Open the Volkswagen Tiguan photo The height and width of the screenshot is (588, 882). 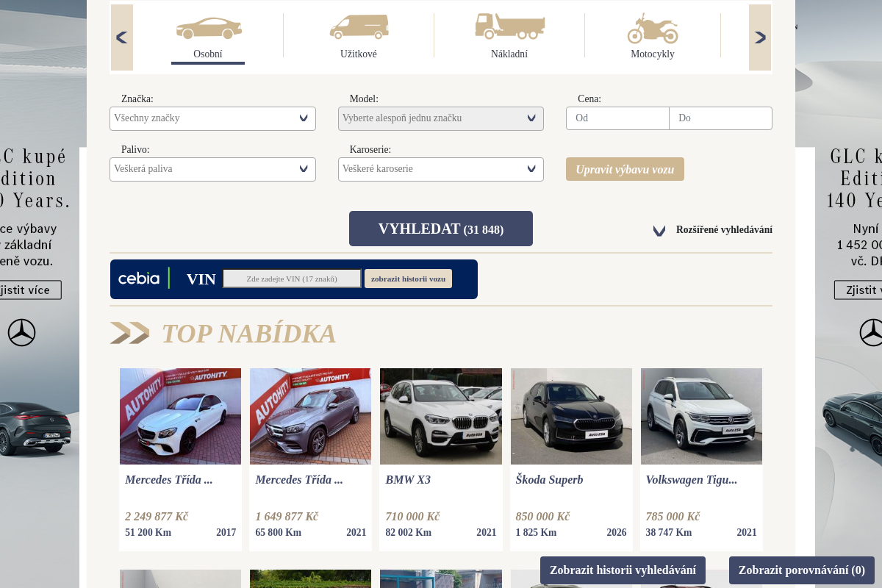[701, 416]
